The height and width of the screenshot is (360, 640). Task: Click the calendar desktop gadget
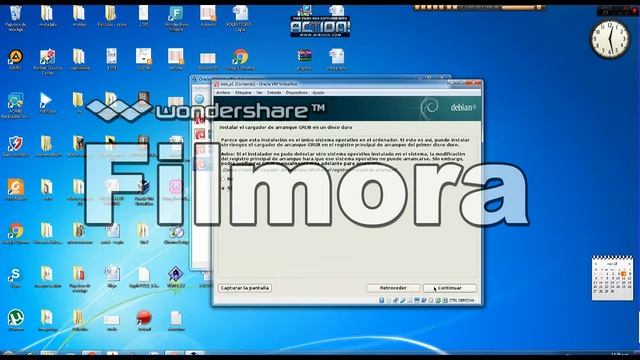(613, 278)
